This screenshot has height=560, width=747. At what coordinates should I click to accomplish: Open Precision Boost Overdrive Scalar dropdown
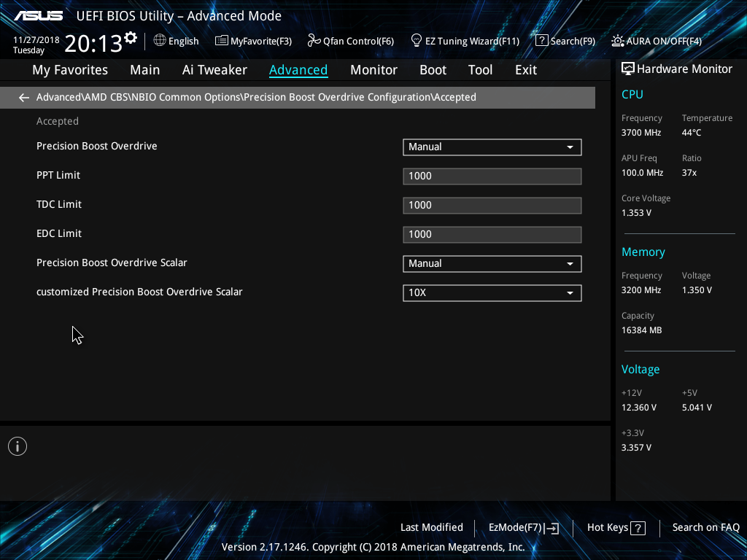tap(492, 264)
